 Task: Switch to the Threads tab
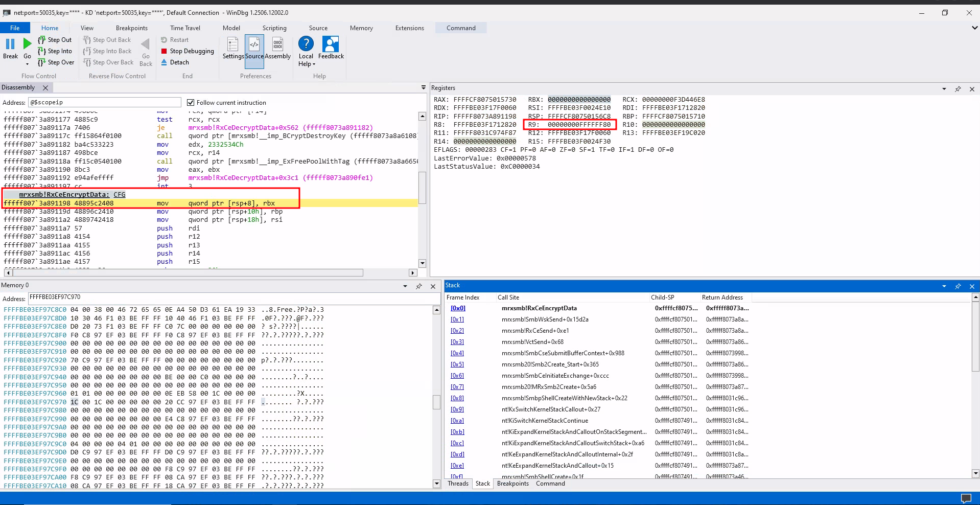tap(458, 484)
